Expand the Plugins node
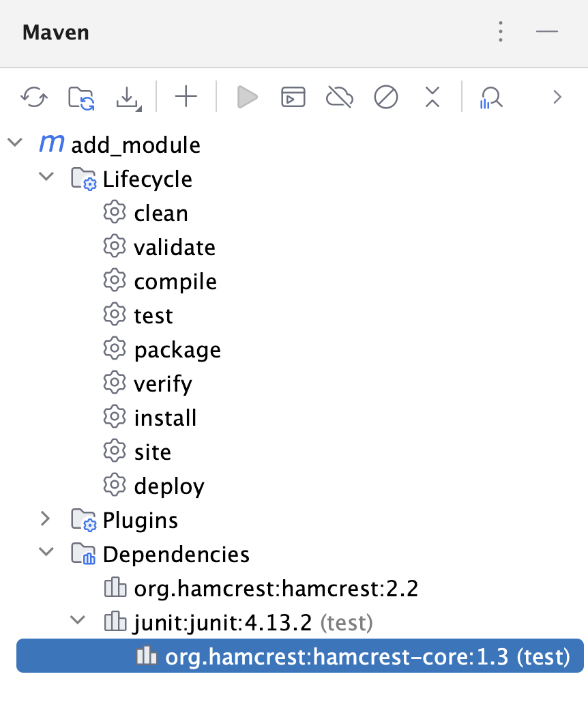588x715 pixels. (x=46, y=519)
